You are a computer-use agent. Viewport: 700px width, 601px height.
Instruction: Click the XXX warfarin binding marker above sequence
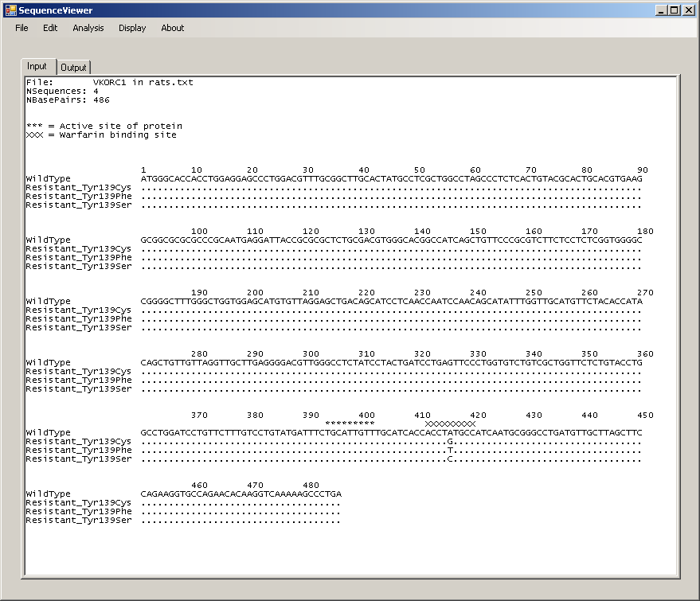[x=450, y=423]
